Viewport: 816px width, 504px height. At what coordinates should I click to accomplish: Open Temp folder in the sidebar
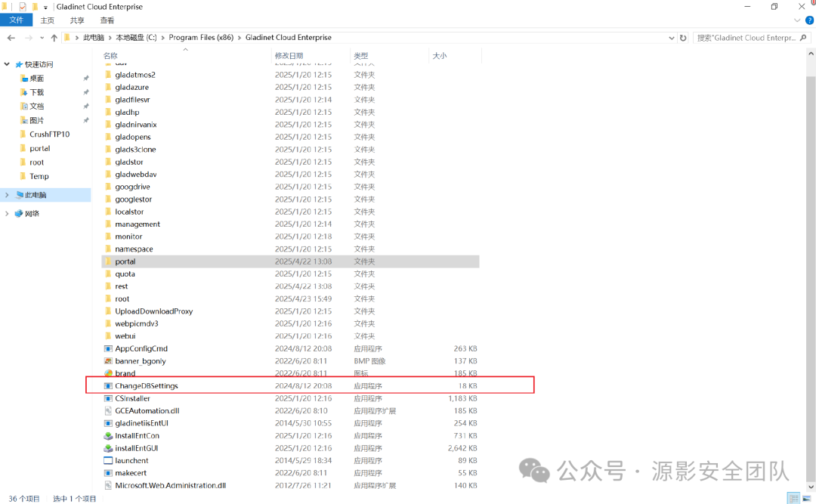pyautogui.click(x=39, y=177)
